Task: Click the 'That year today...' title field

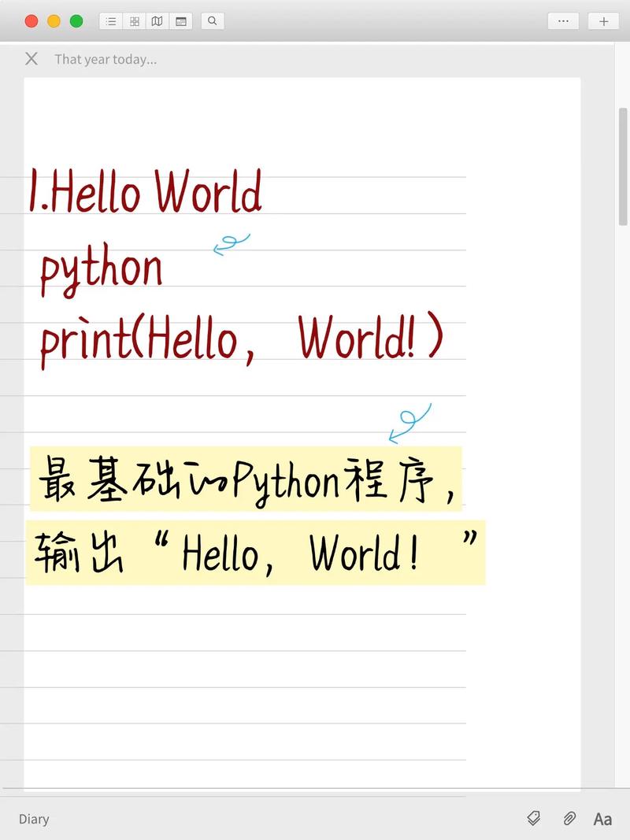Action: (x=106, y=59)
